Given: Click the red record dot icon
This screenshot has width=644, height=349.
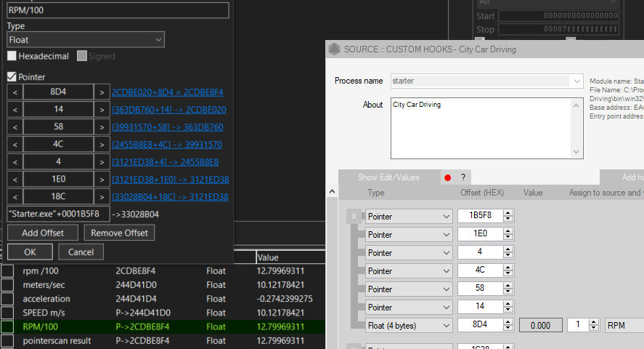Looking at the screenshot, I should (x=448, y=177).
